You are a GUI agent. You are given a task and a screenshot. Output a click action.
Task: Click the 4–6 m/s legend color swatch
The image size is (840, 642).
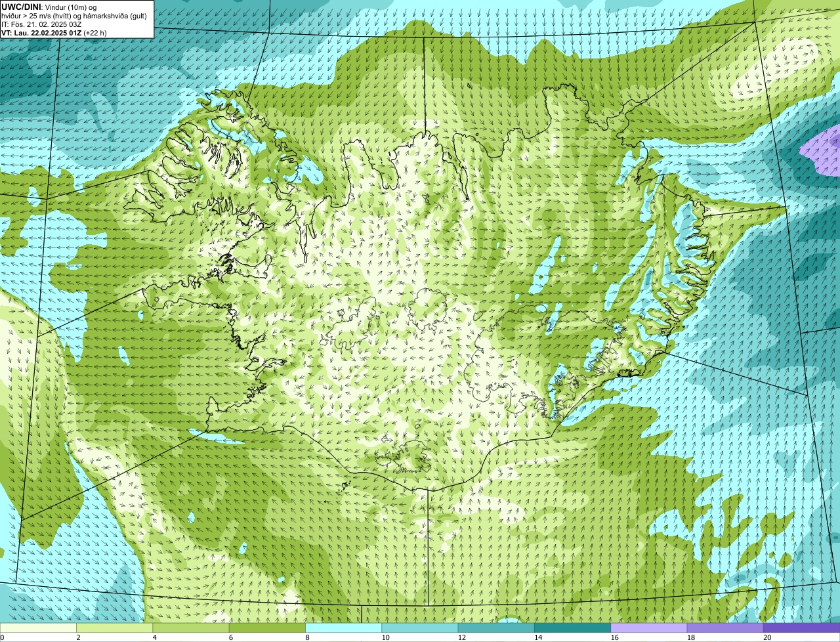(x=192, y=628)
